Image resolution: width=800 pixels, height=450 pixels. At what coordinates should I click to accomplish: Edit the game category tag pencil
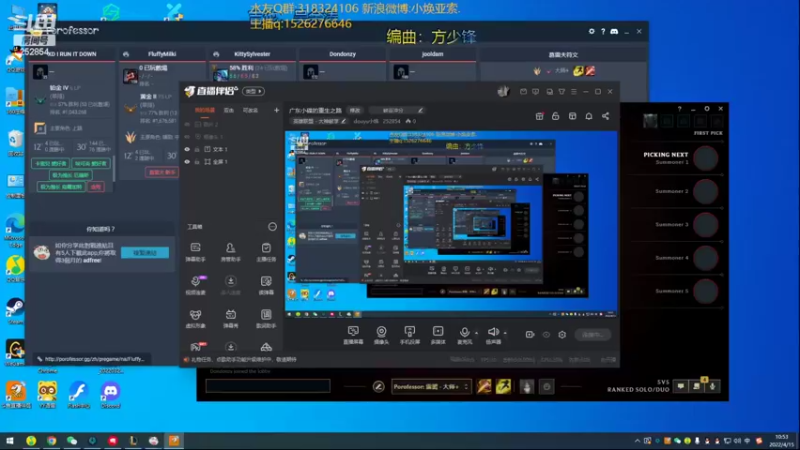[x=343, y=121]
